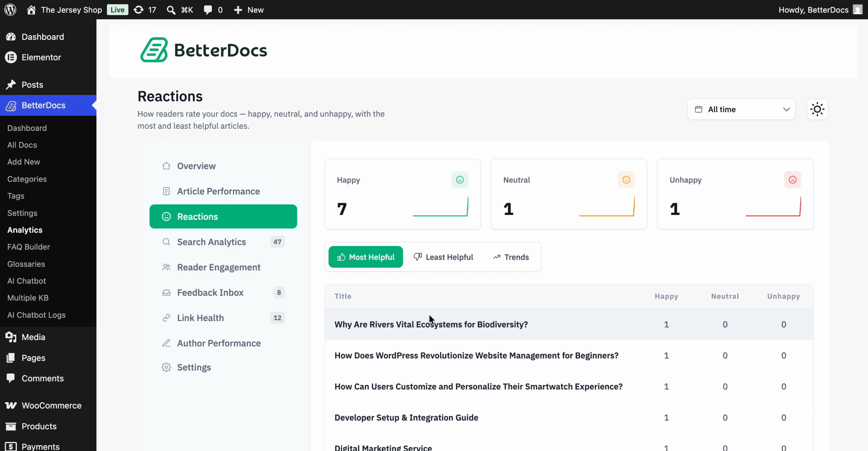Select the Reactions tab
The height and width of the screenshot is (451, 868).
[223, 216]
